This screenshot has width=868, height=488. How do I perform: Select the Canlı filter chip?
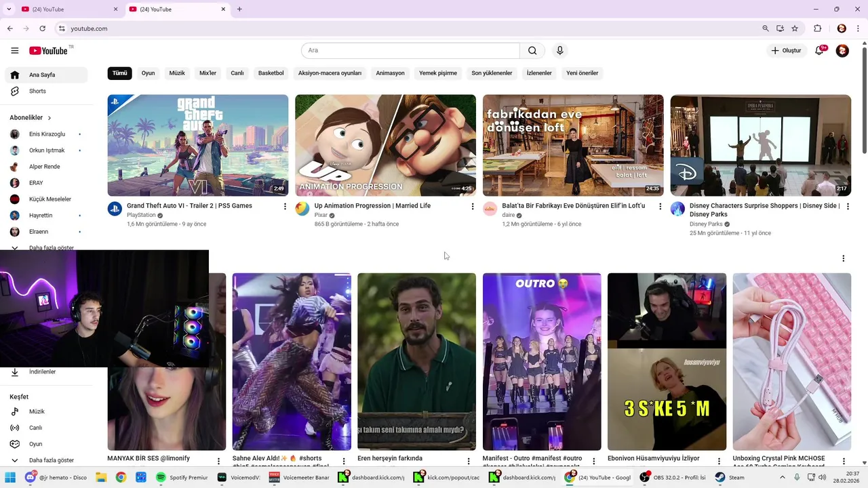(237, 73)
